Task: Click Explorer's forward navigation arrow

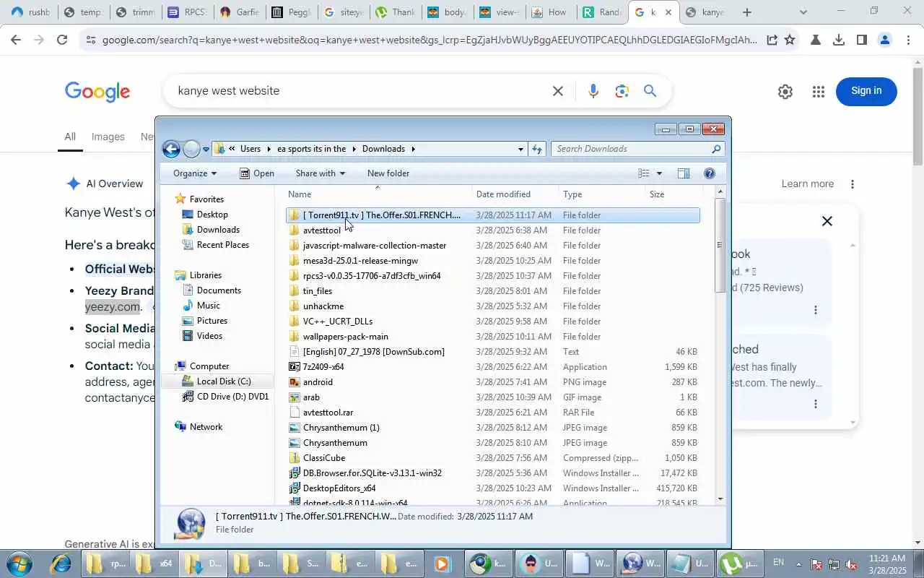Action: 191,150
